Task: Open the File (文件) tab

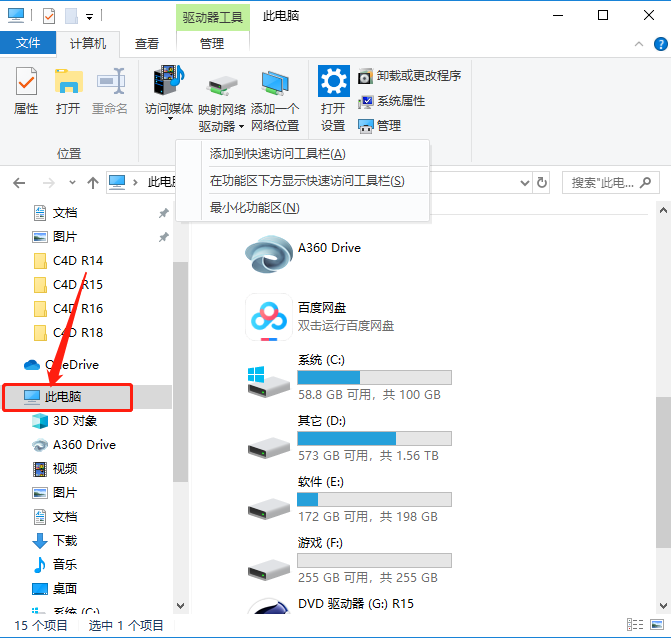Action: [x=28, y=43]
